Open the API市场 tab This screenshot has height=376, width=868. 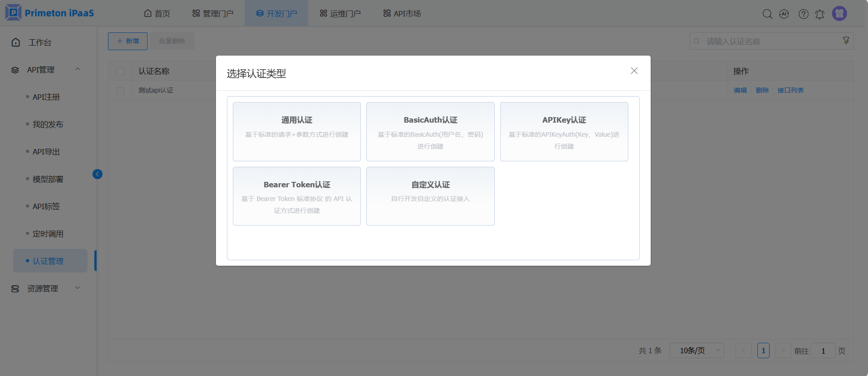[x=402, y=14]
